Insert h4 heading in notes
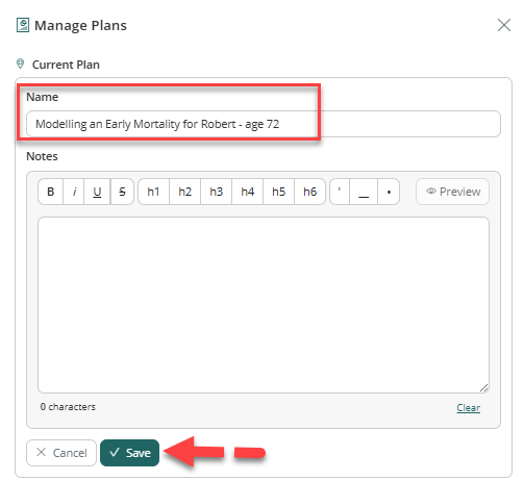Viewport: 524px width, 481px height. [x=247, y=192]
